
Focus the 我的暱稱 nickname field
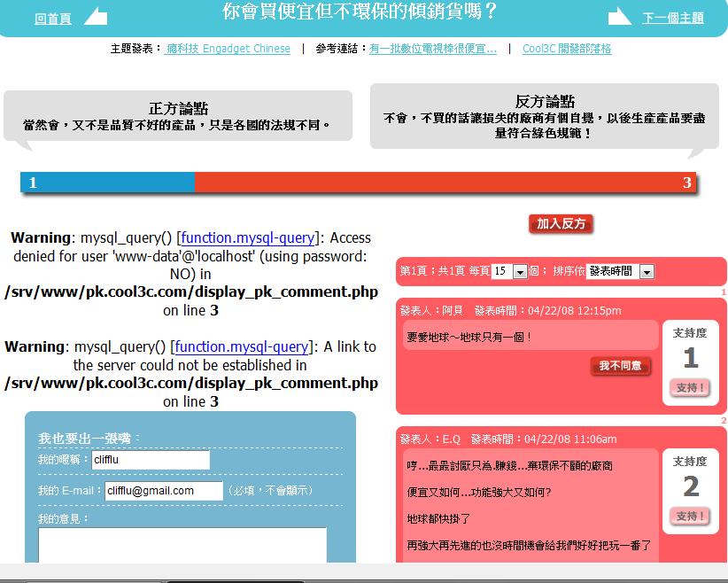[151, 460]
